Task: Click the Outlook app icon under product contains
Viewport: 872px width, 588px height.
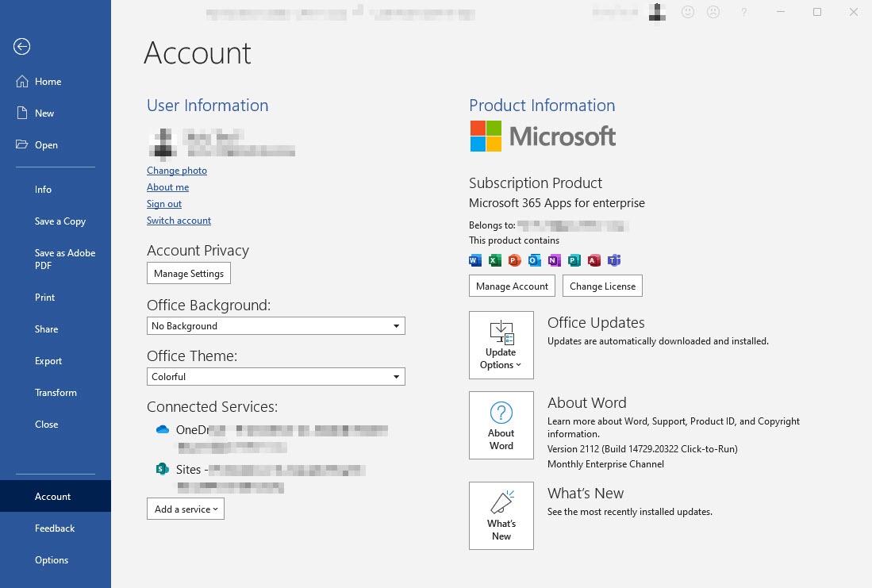Action: [535, 260]
